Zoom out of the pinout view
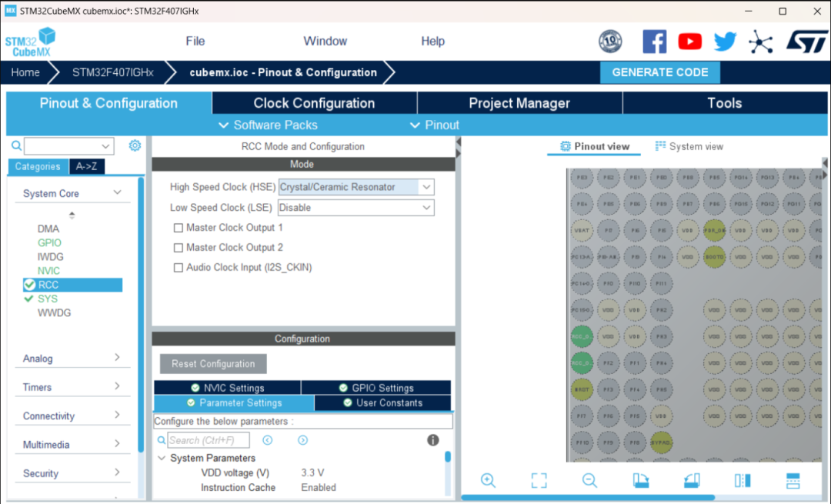Image resolution: width=831 pixels, height=504 pixels. [589, 481]
